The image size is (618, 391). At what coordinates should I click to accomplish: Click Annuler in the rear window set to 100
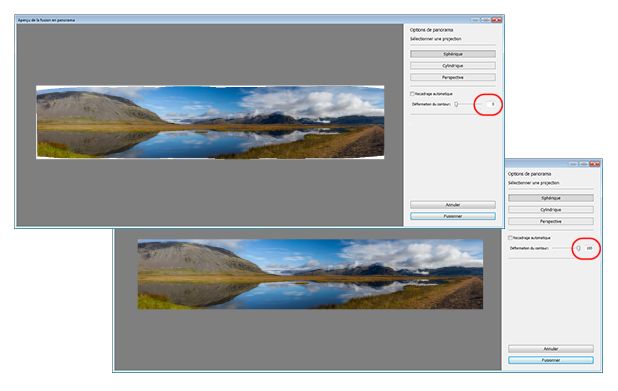[x=551, y=348]
